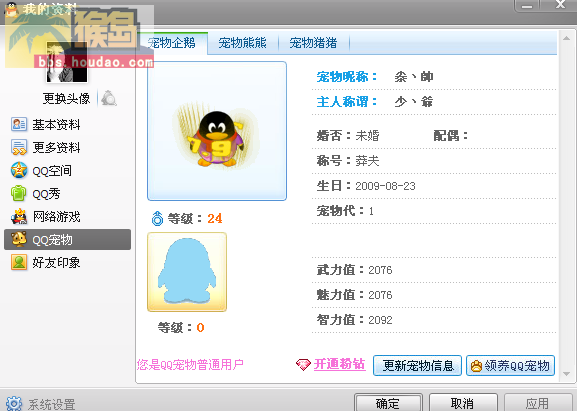Click the pet penguin picture thumbnail
The image size is (577, 411).
click(217, 131)
